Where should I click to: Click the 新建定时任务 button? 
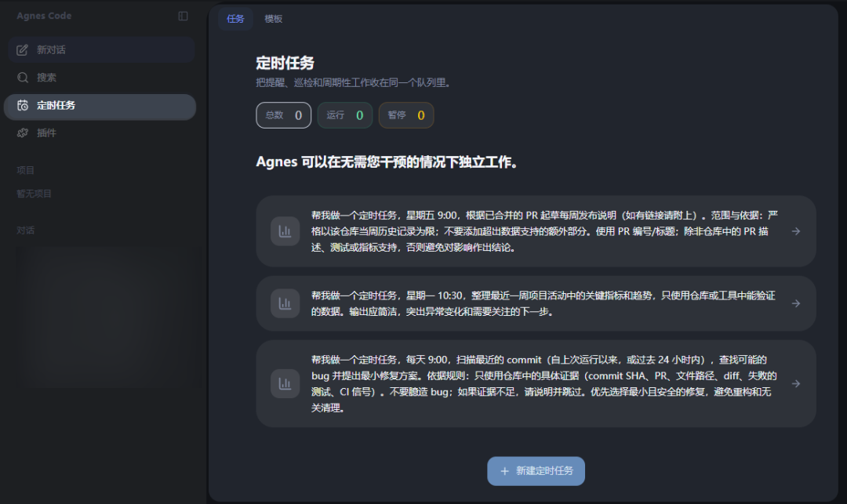tap(536, 471)
